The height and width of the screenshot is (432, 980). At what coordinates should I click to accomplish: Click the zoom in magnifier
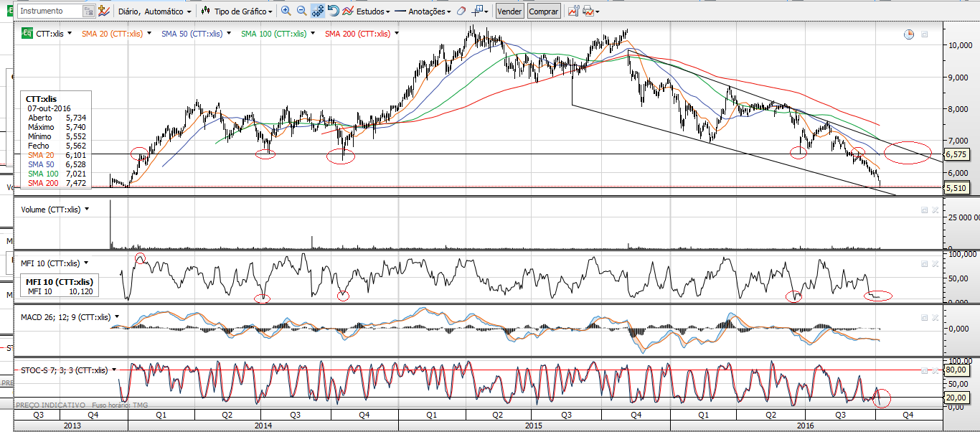click(286, 11)
